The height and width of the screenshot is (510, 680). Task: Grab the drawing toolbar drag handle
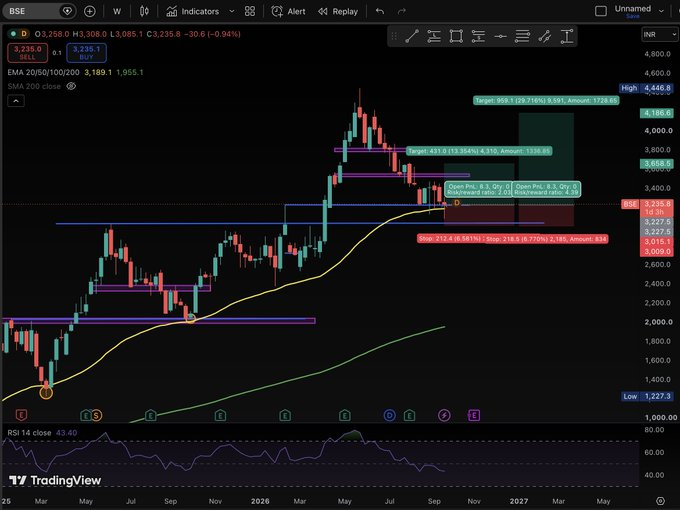tap(394, 36)
